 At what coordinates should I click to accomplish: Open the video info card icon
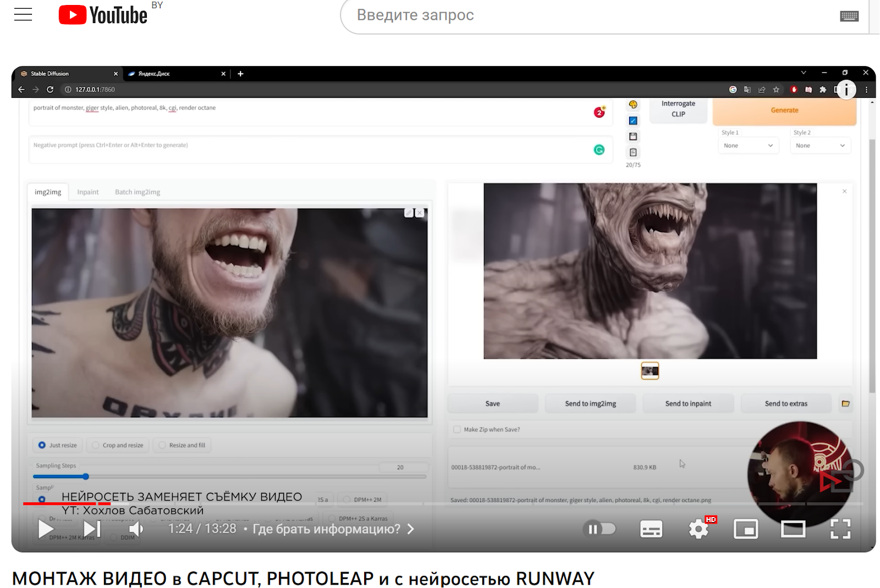(846, 90)
